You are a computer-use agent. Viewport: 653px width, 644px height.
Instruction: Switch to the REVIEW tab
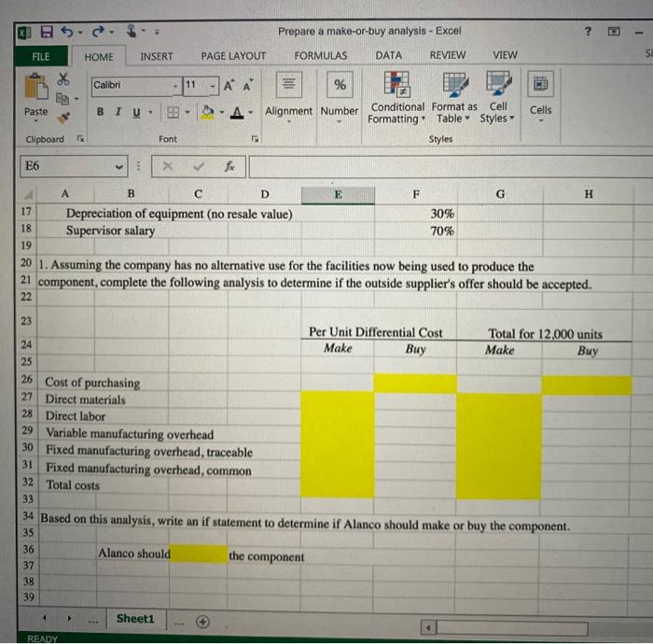coord(448,55)
